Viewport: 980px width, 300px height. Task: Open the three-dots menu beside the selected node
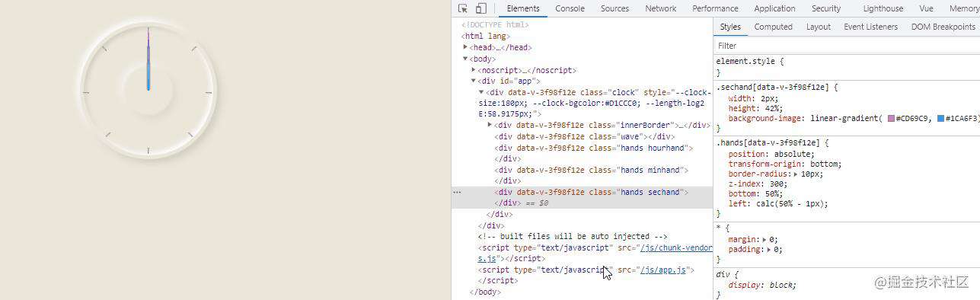pyautogui.click(x=458, y=193)
